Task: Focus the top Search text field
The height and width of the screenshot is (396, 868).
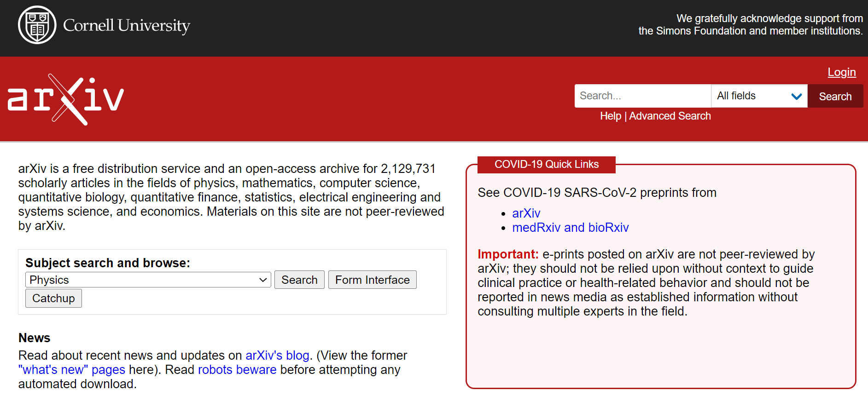Action: click(643, 96)
